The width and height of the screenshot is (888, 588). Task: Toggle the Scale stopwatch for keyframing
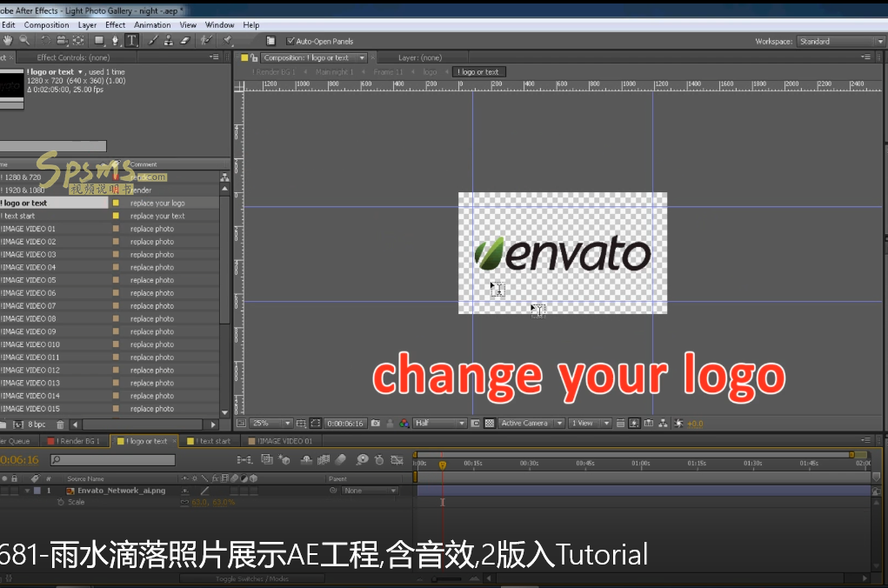pyautogui.click(x=61, y=503)
